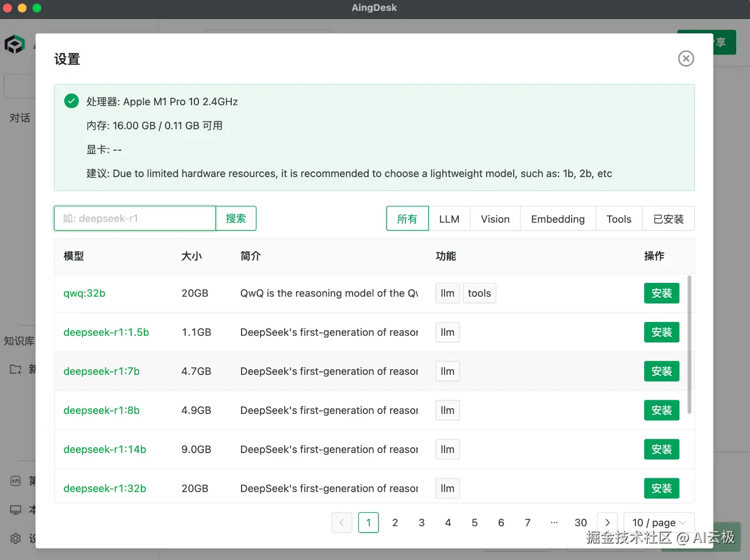
Task: Select the 所有 filter tab
Action: click(407, 218)
